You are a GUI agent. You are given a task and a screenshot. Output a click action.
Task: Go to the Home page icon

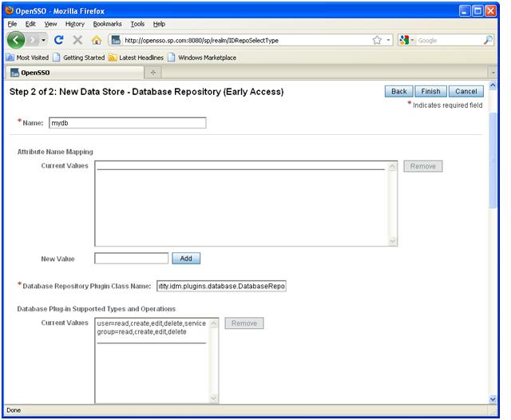tap(96, 40)
